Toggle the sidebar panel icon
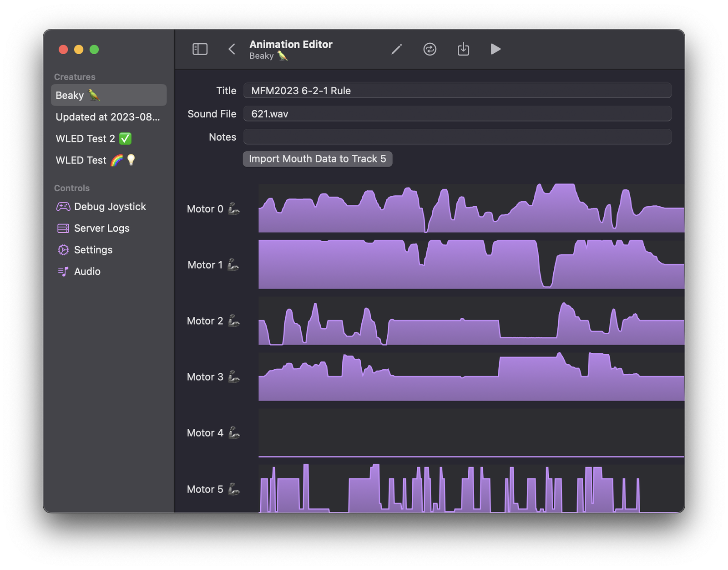The image size is (728, 570). (200, 49)
